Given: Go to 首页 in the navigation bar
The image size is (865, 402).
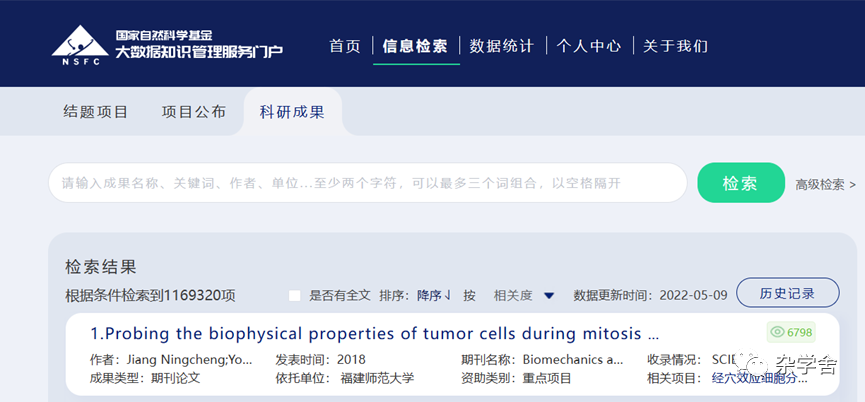Looking at the screenshot, I should tap(345, 46).
